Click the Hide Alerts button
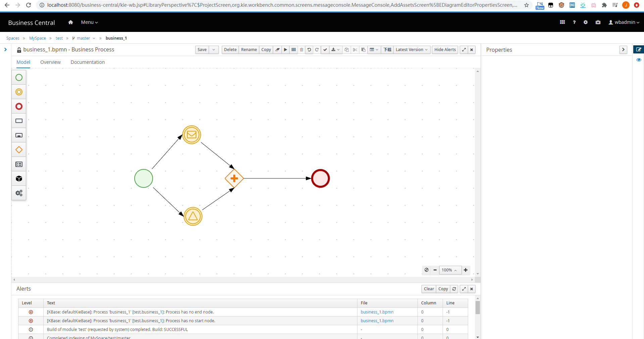Image resolution: width=644 pixels, height=339 pixels. [x=445, y=50]
